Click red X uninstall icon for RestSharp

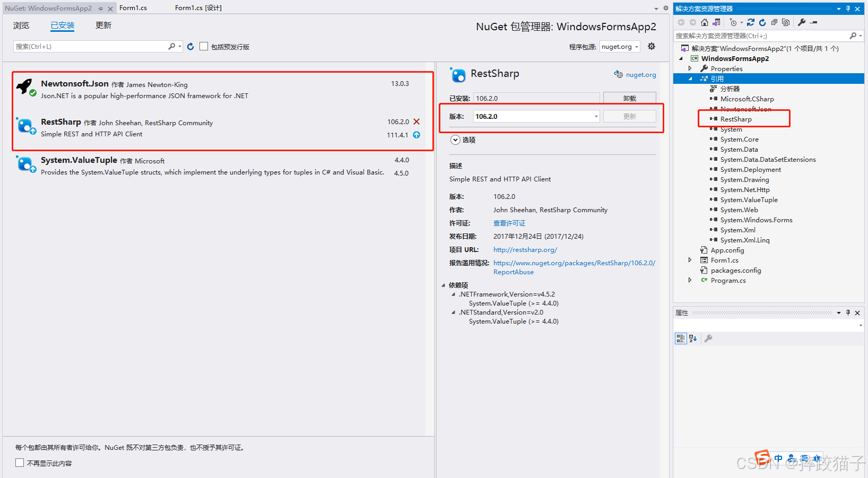[x=416, y=121]
